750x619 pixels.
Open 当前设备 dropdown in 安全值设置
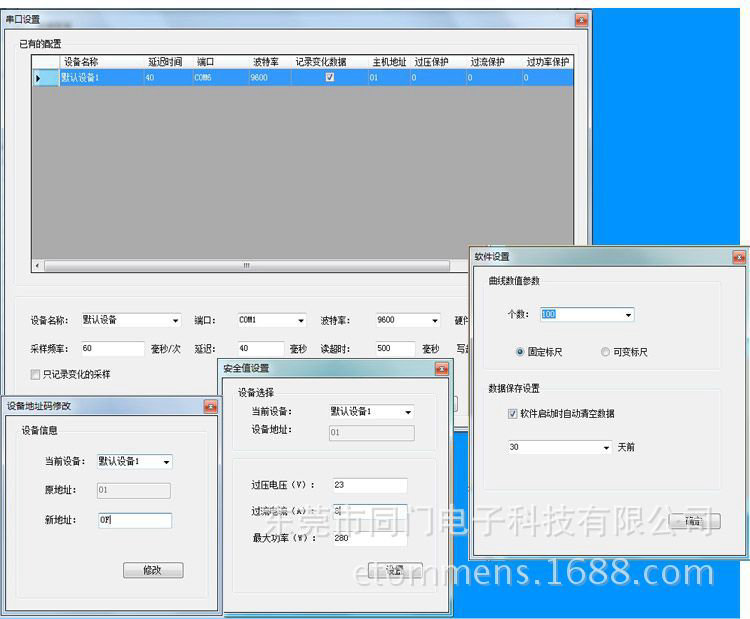[x=407, y=412]
